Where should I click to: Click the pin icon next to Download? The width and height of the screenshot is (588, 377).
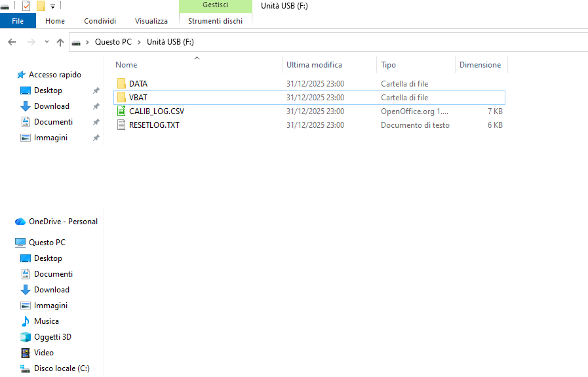pos(96,106)
